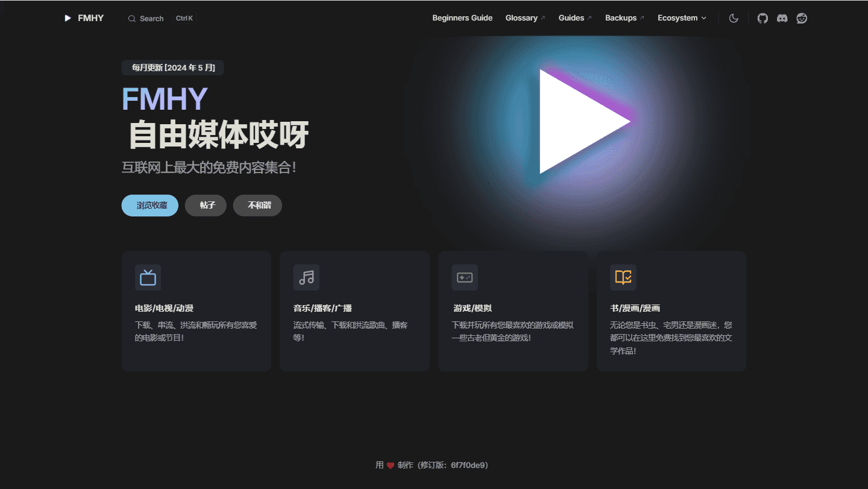Click the TV icon in 电影/电视/动漫 card
This screenshot has height=489, width=868.
148,277
